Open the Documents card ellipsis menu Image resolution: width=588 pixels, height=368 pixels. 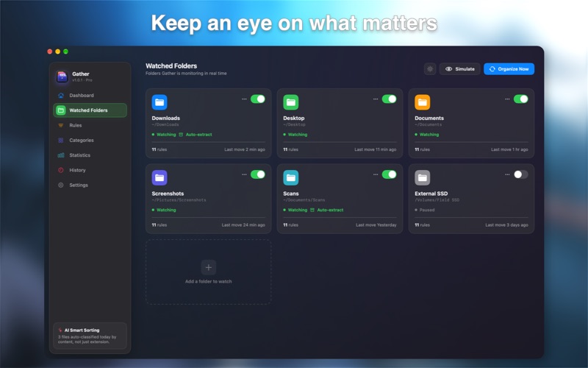507,99
